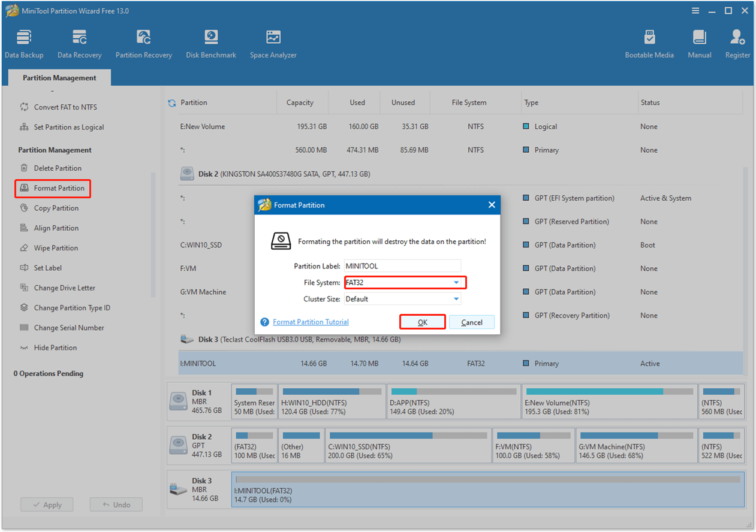Launch the Disk Benchmark utility

(x=210, y=42)
